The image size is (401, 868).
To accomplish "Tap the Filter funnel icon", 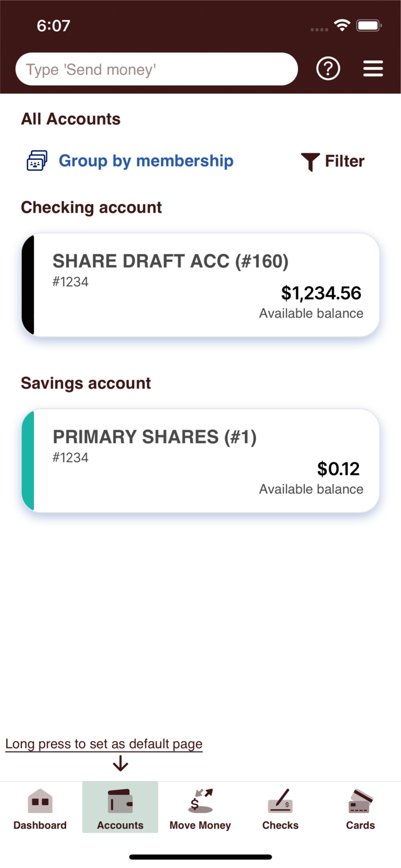I will tap(310, 161).
